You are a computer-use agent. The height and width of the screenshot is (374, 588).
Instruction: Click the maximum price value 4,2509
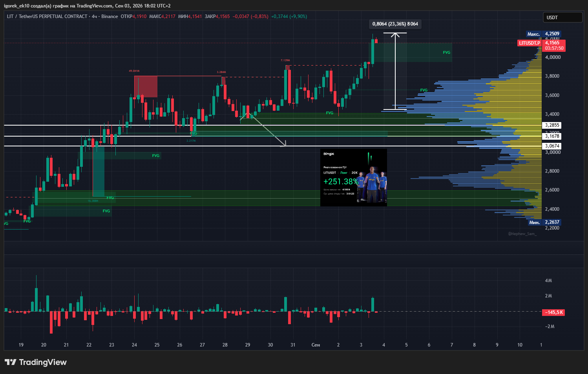pyautogui.click(x=552, y=34)
